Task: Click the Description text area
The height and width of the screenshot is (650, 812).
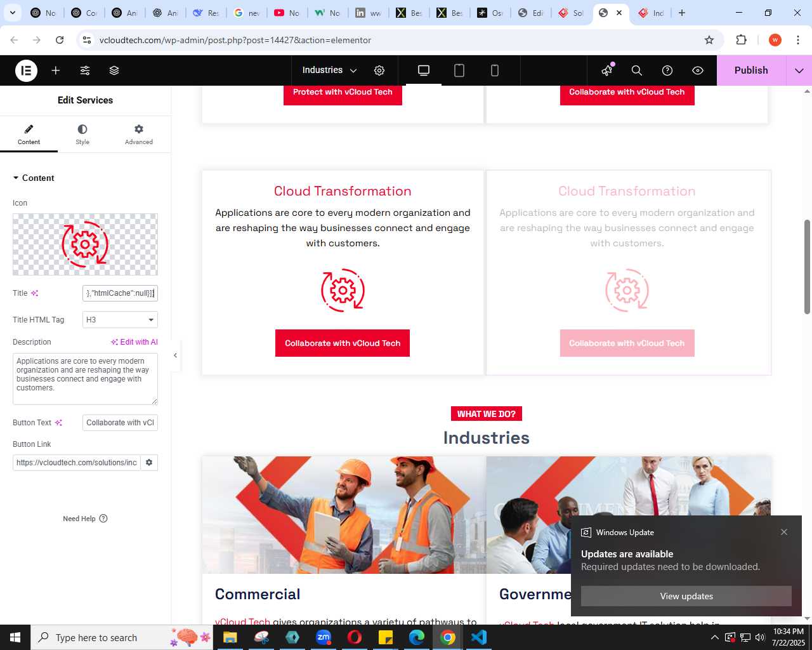Action: [x=85, y=379]
